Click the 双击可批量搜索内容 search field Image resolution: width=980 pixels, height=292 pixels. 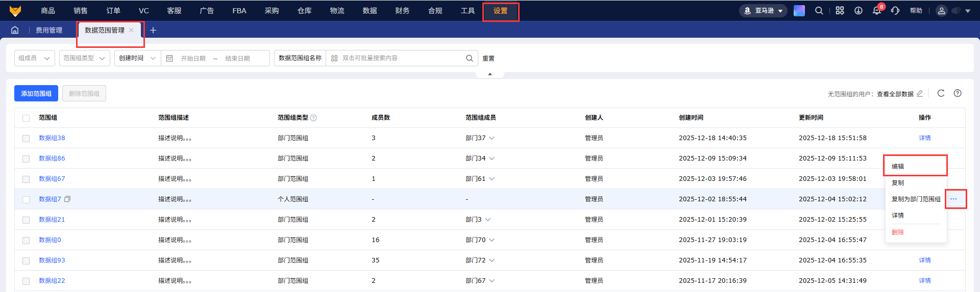tap(401, 58)
